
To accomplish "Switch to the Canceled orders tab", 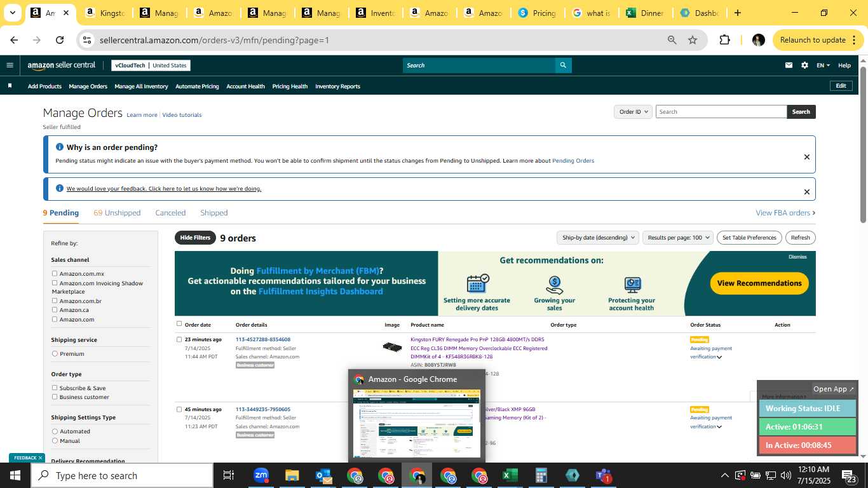I will [170, 213].
